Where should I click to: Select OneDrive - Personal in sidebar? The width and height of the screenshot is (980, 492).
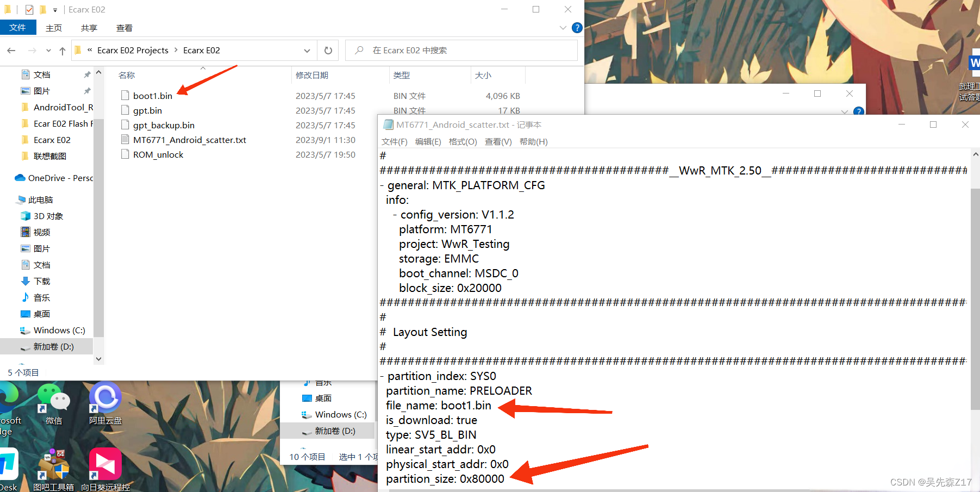click(60, 178)
